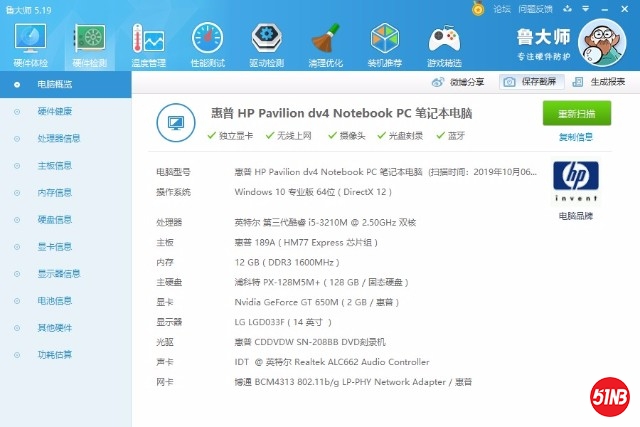Launch 性能测试 performance test gauge icon
The height and width of the screenshot is (427, 640).
tap(208, 41)
